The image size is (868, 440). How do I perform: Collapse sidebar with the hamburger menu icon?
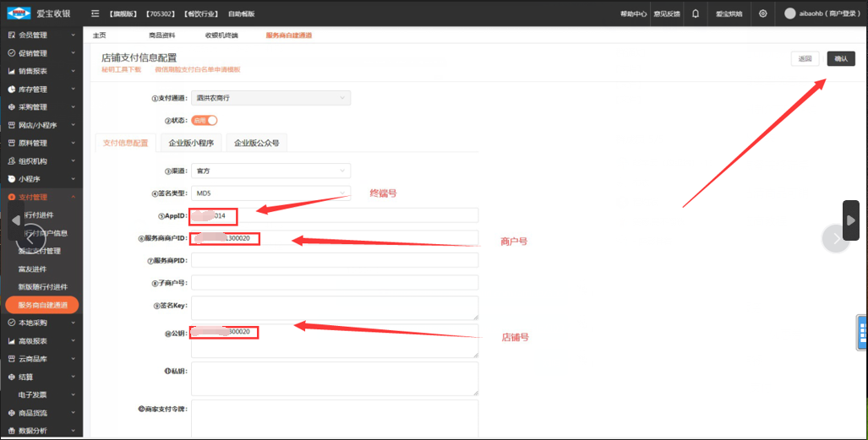click(95, 14)
